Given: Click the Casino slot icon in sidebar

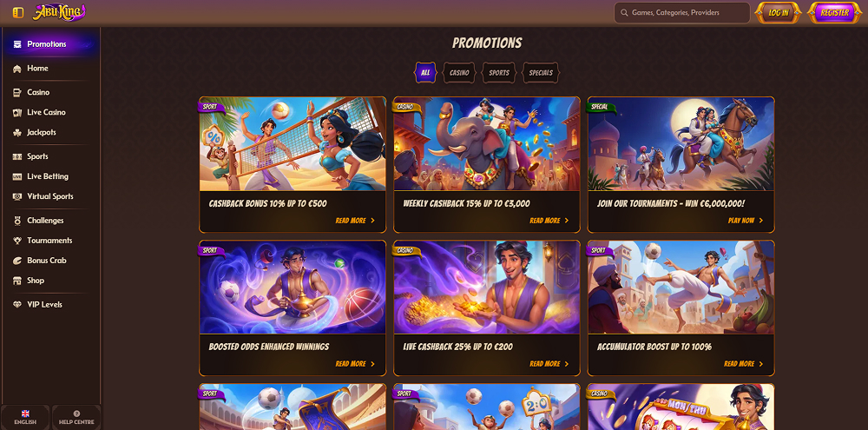Looking at the screenshot, I should click(x=17, y=93).
